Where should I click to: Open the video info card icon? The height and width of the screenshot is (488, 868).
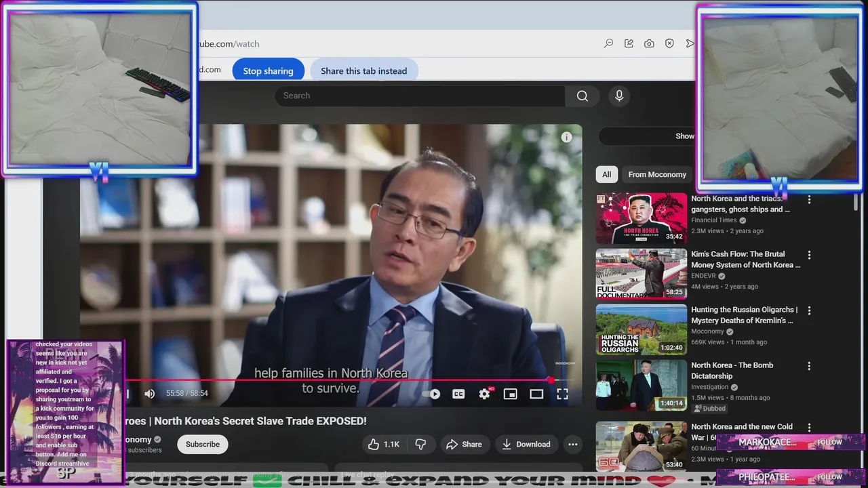coord(567,137)
